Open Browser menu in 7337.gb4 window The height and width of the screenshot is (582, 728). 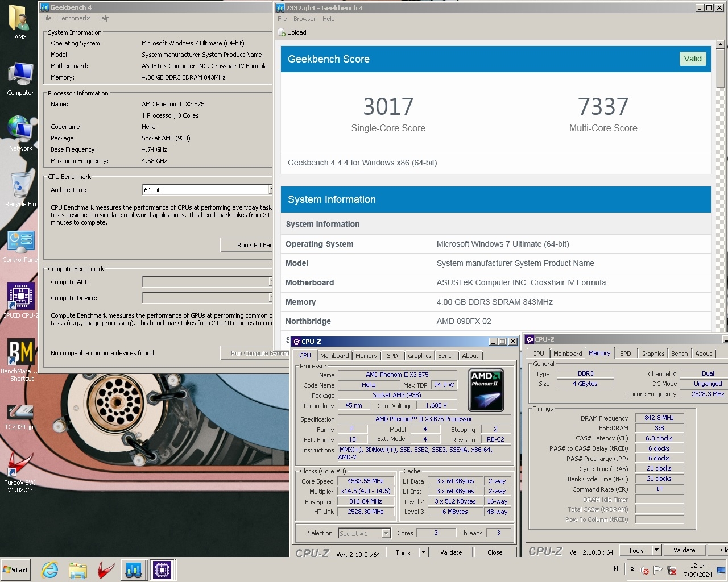point(304,19)
